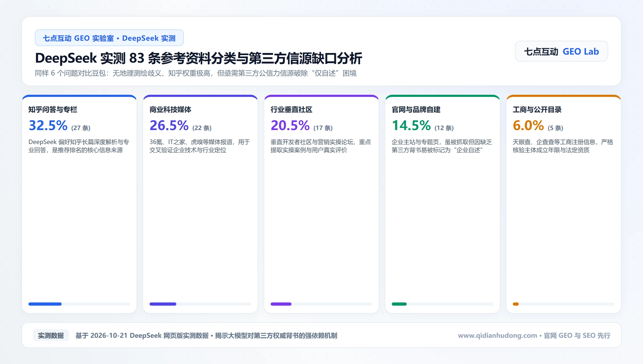643x364 pixels.
Task: Click the (17 条) count
Action: [x=323, y=128]
